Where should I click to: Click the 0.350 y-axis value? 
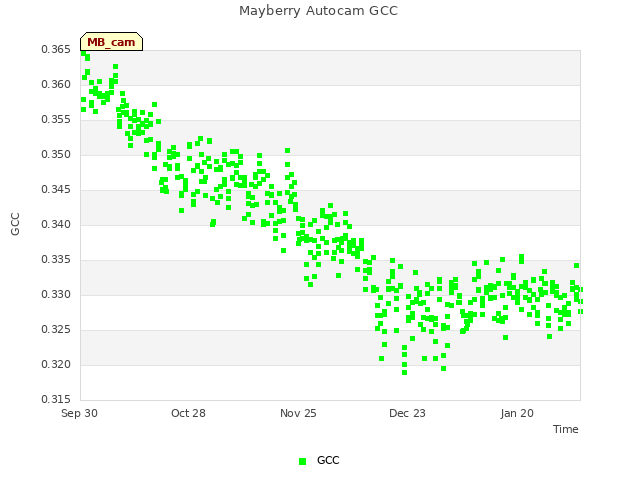click(x=56, y=155)
